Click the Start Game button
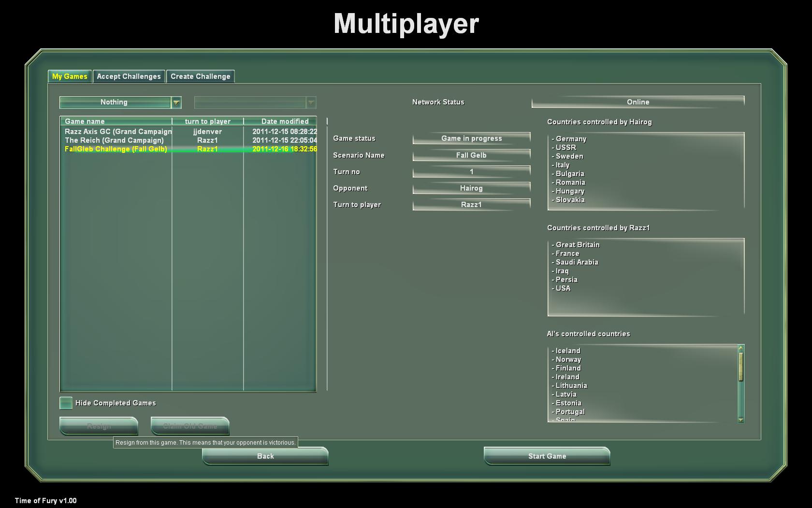 [547, 456]
